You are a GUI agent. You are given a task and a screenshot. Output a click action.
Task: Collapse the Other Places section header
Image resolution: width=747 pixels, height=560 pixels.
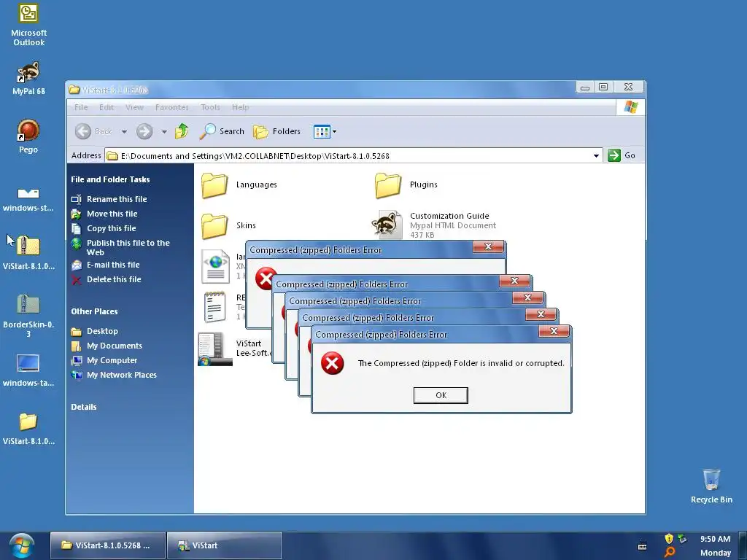pos(94,311)
